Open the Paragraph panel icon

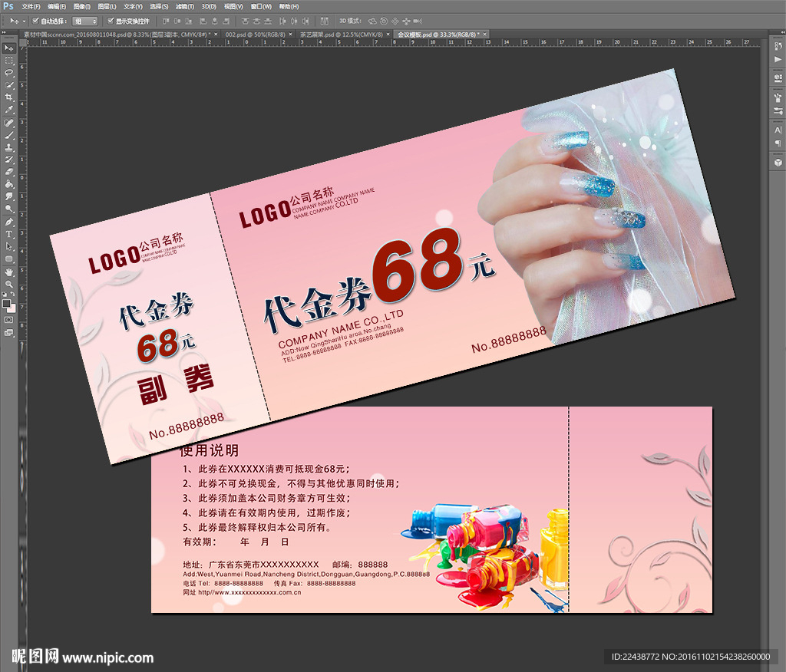click(778, 143)
